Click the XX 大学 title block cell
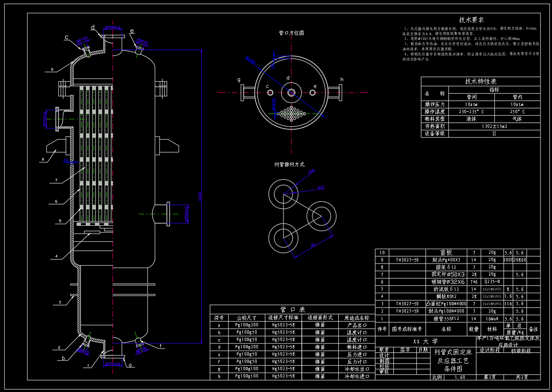 (x=426, y=341)
